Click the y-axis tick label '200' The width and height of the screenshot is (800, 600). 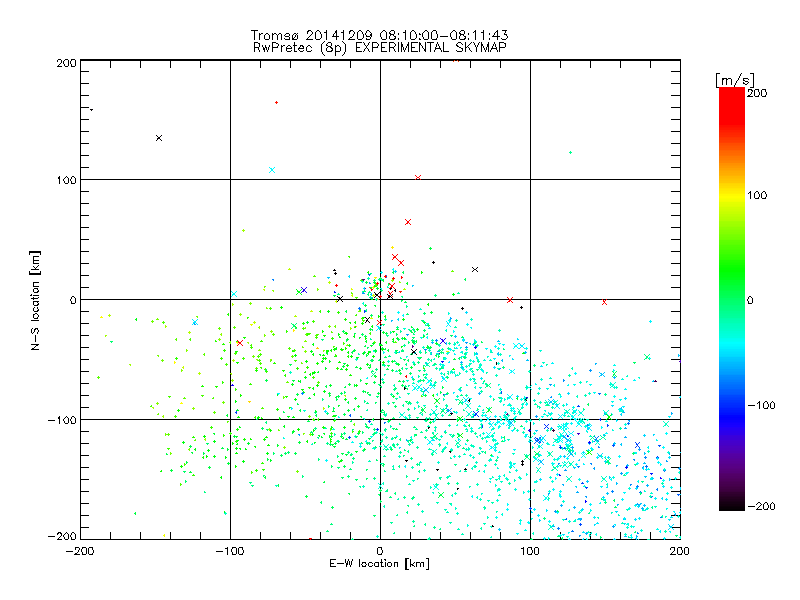coord(66,63)
